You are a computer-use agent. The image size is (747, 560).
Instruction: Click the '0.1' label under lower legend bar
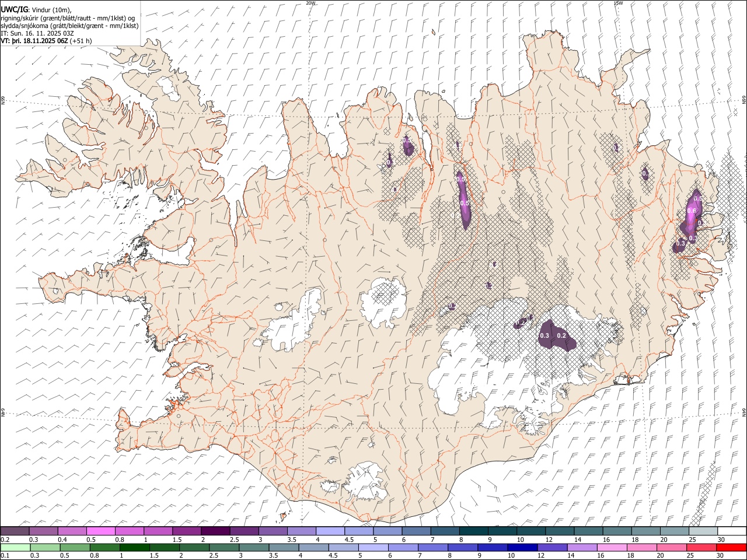click(4, 555)
